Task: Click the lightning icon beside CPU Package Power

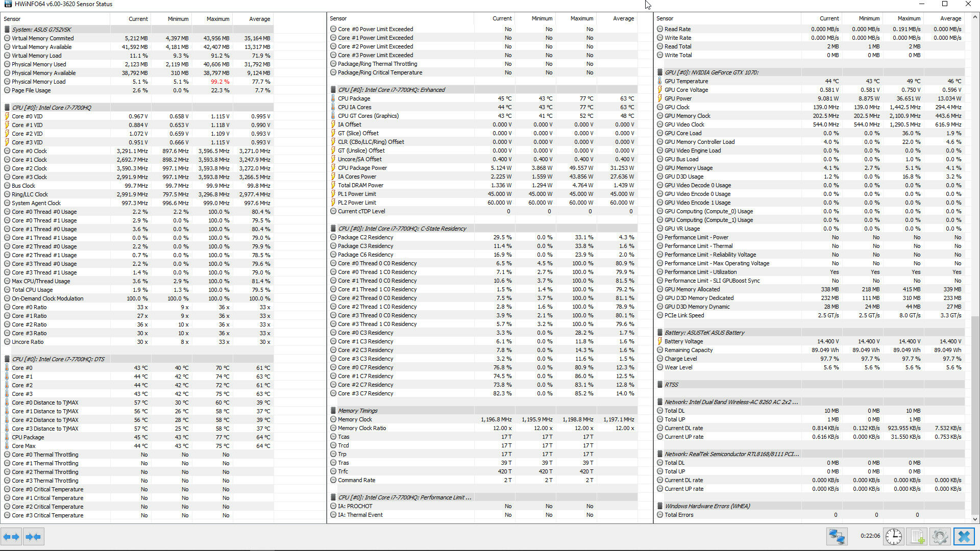Action: point(333,168)
